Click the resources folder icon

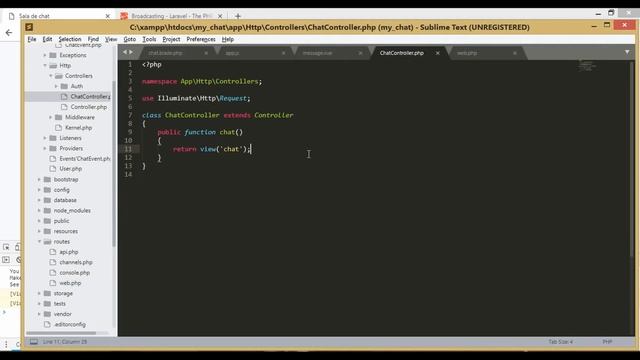point(47,231)
